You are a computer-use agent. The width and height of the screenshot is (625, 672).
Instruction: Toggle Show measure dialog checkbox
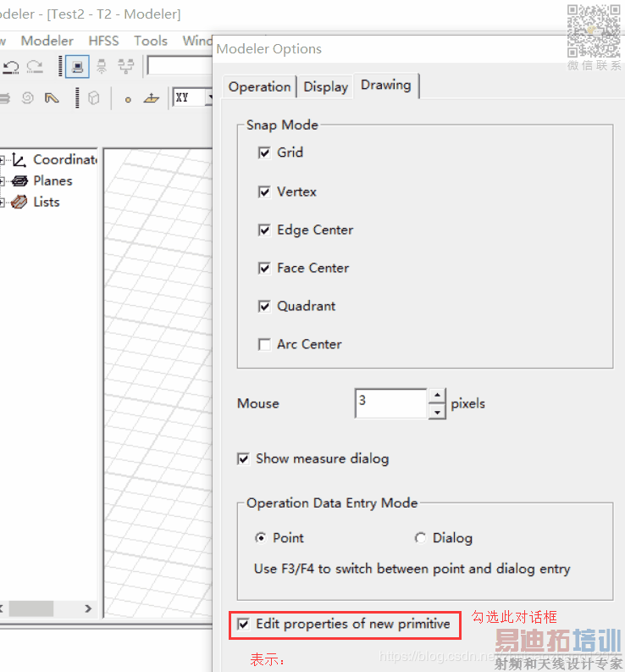click(x=243, y=459)
